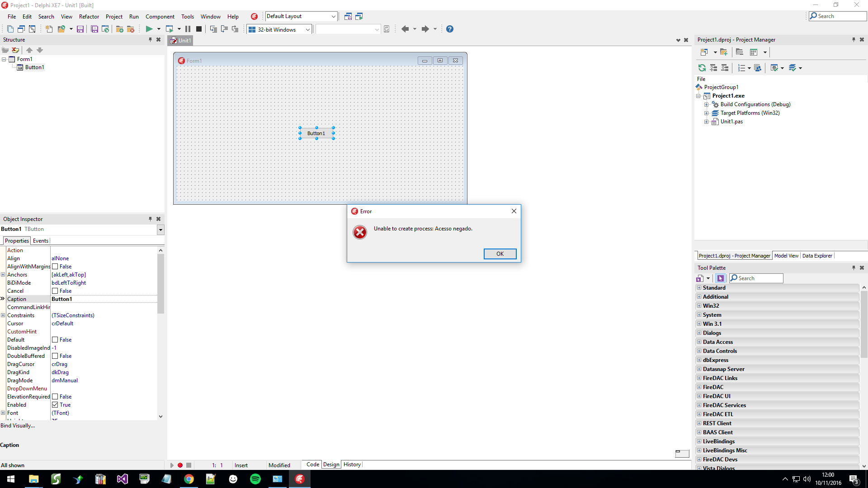The width and height of the screenshot is (868, 488).
Task: Toggle pin on Tool Palette panel
Action: [854, 267]
